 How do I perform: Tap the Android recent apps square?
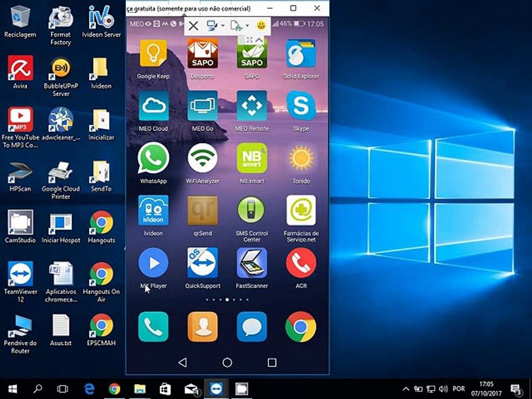coord(272,362)
